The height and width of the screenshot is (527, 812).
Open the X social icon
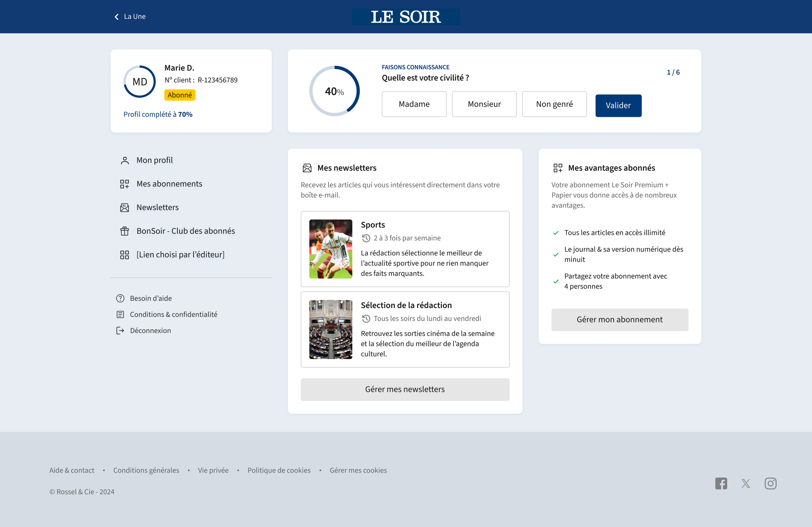tap(745, 484)
